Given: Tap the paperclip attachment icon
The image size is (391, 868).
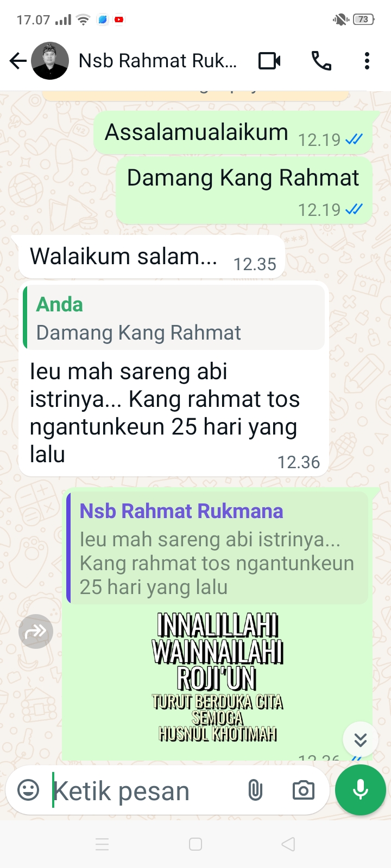Looking at the screenshot, I should pos(255,790).
